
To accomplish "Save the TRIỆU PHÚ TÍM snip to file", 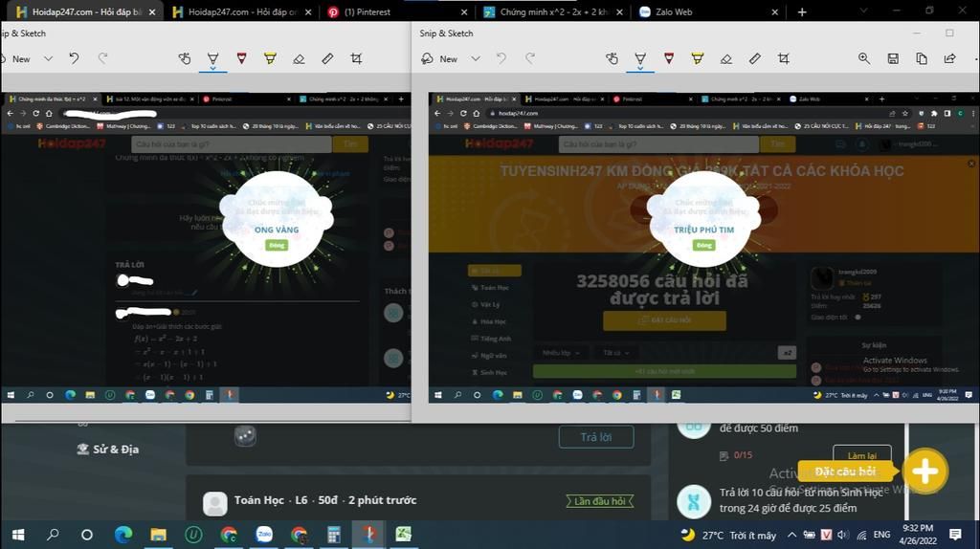I will click(x=893, y=58).
